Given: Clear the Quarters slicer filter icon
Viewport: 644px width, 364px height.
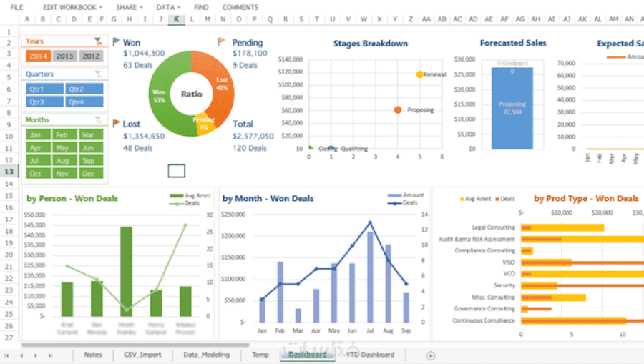Looking at the screenshot, I should pyautogui.click(x=98, y=74).
